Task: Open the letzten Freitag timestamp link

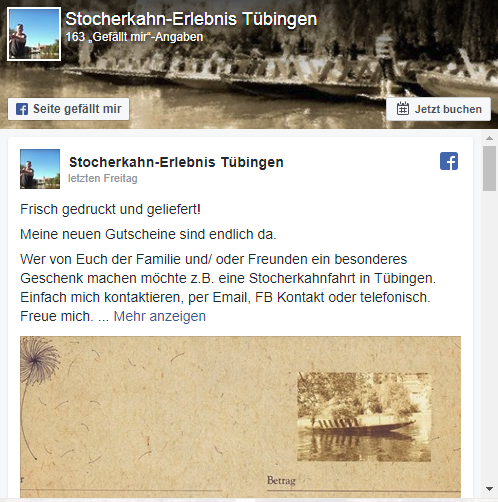Action: (103, 178)
